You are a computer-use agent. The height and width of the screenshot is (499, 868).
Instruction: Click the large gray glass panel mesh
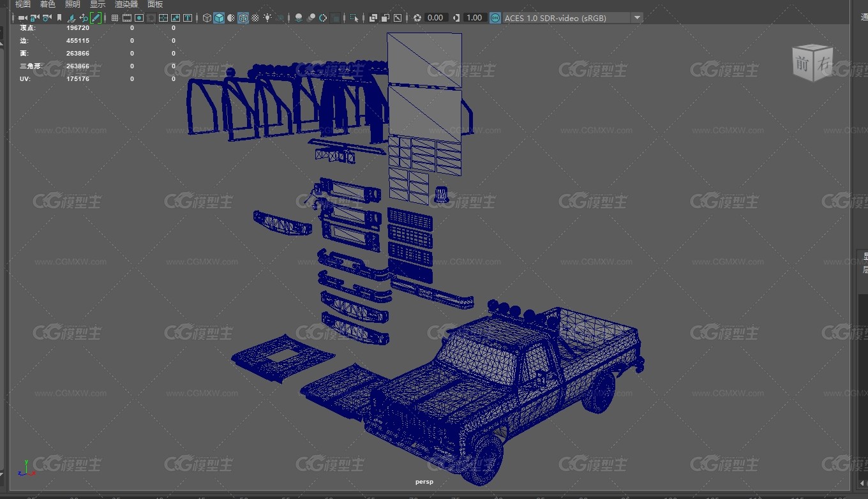tap(424, 61)
